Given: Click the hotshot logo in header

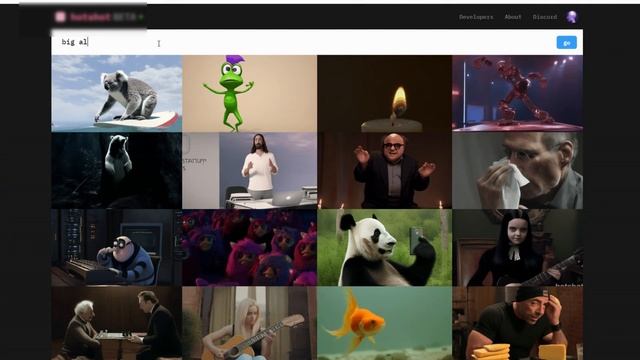Looking at the screenshot, I should coord(99,17).
